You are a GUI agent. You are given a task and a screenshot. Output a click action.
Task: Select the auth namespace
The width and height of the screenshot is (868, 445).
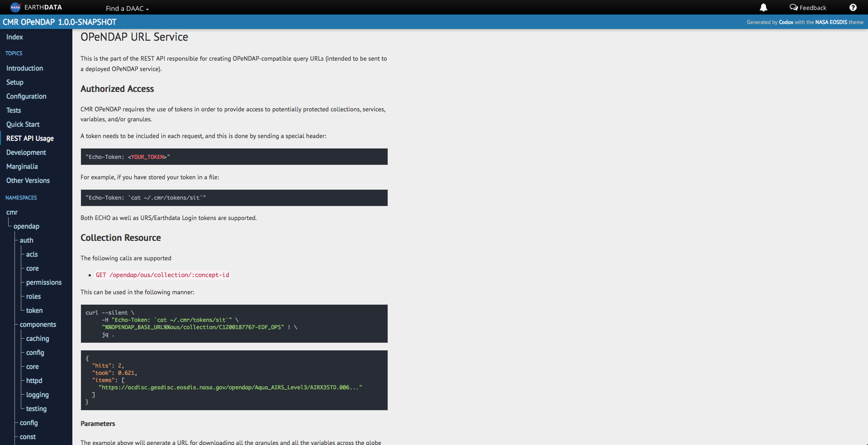[26, 240]
